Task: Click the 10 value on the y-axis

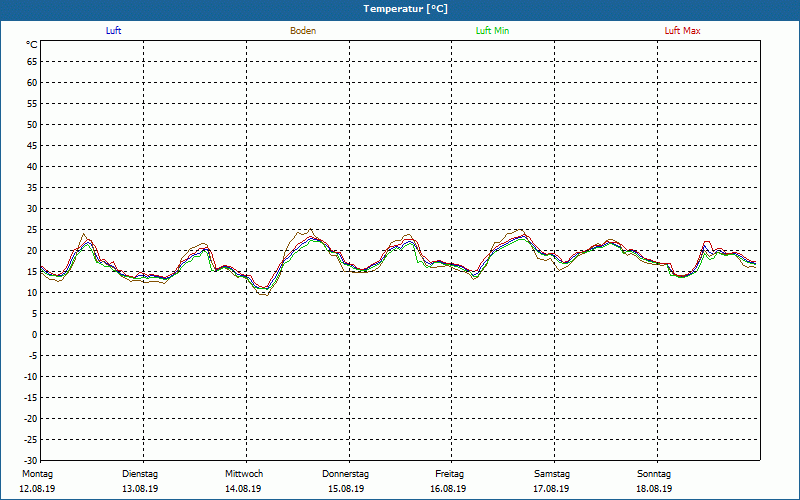Action: [x=32, y=293]
